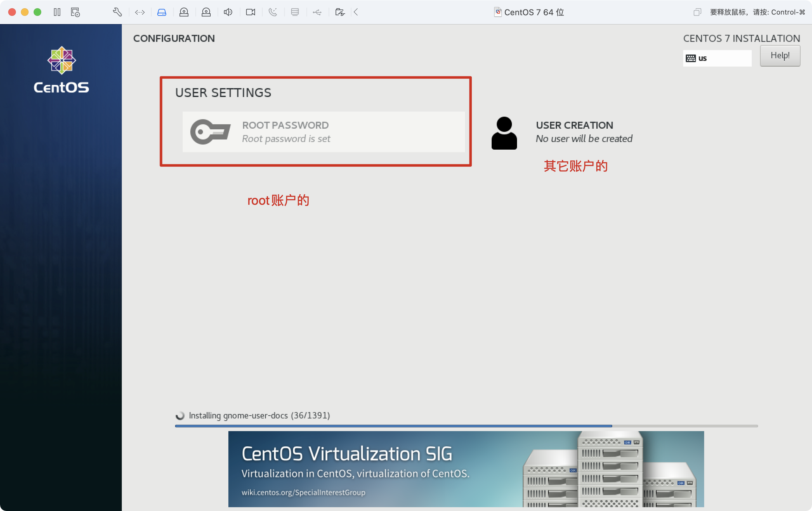Screen dimensions: 812x511
Task: Click the yellow minimize window button
Action: click(25, 12)
